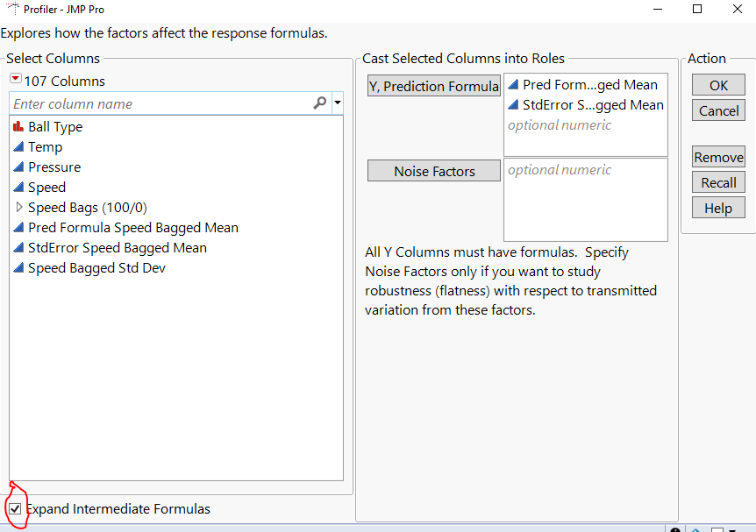Open the 107 Columns red triangle menu
The image size is (756, 532).
click(16, 80)
